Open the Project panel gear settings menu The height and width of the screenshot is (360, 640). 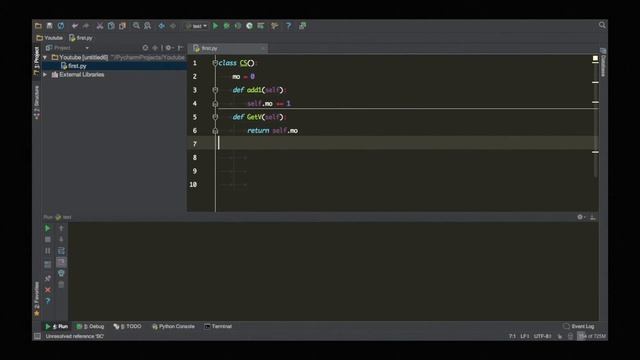point(169,48)
